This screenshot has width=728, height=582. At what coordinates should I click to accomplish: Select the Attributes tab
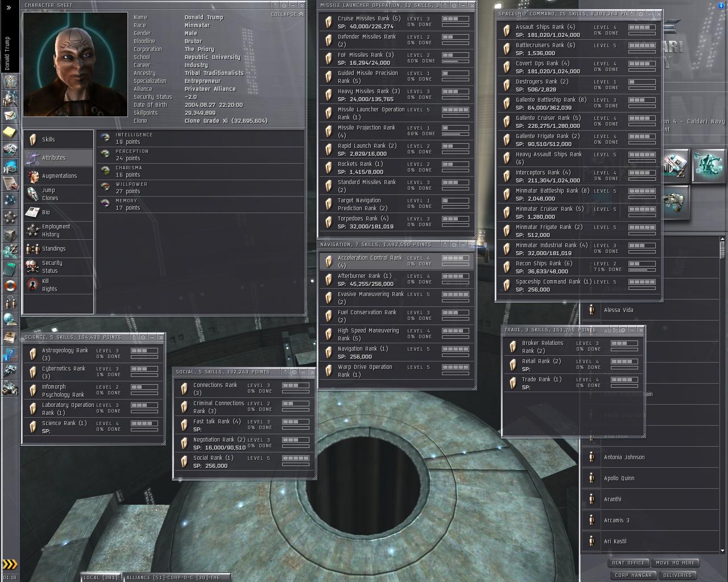(x=58, y=157)
